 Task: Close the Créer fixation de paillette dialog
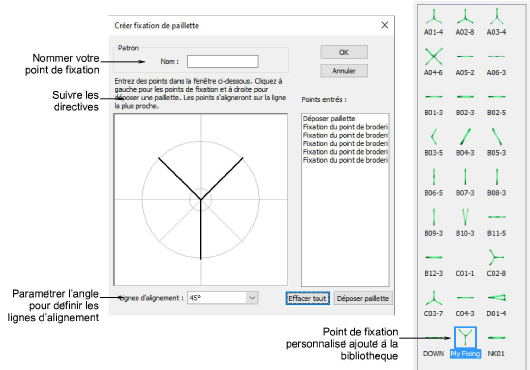pyautogui.click(x=385, y=25)
